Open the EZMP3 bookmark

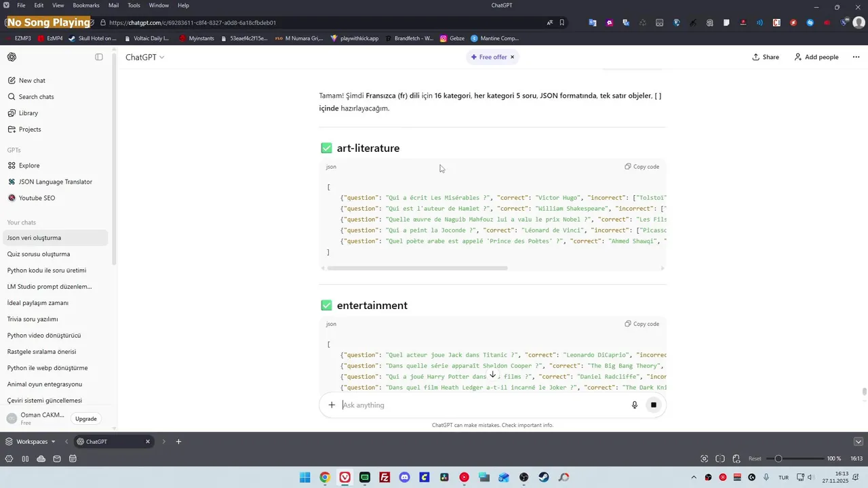[18, 39]
